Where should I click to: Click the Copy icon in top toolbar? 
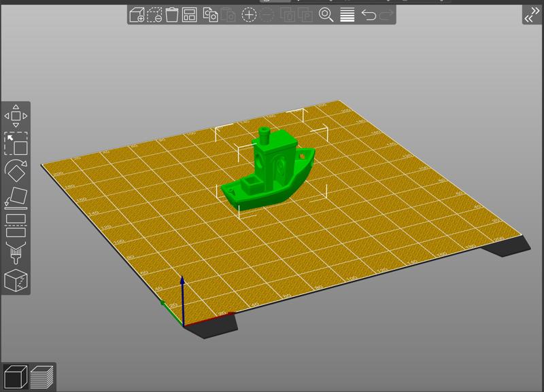tap(210, 15)
